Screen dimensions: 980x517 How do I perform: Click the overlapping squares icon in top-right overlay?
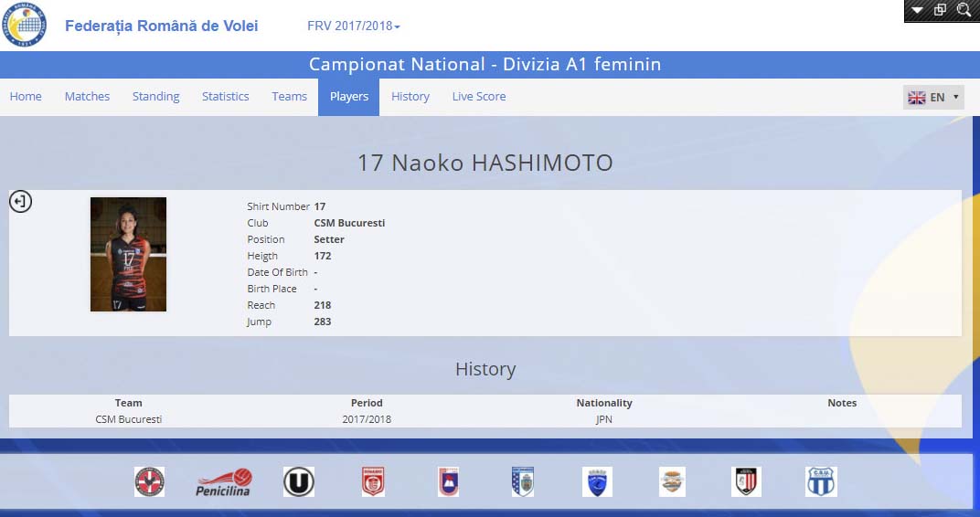(x=940, y=10)
